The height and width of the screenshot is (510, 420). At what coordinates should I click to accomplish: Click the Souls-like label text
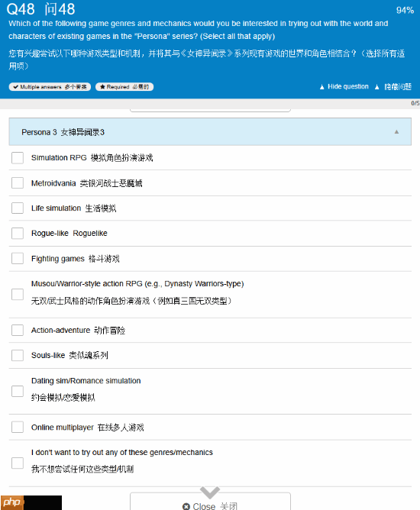coord(69,355)
